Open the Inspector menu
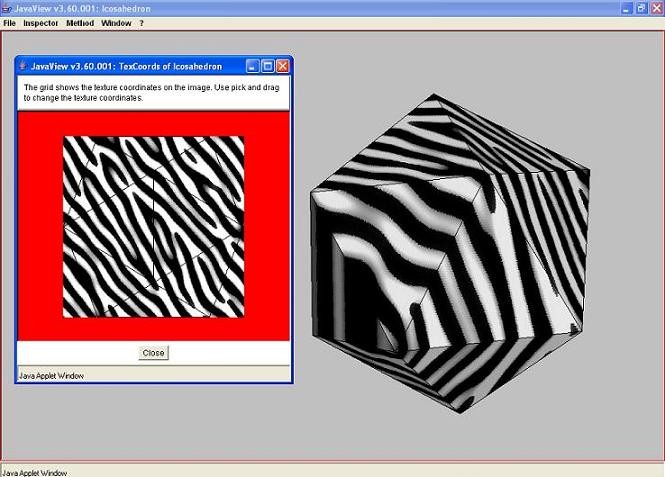Screen dimensions: 665x477 (41, 22)
